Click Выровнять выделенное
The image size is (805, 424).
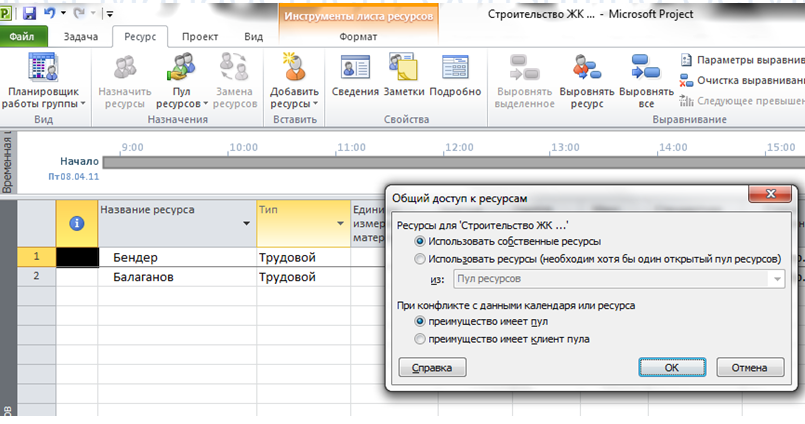tap(524, 81)
